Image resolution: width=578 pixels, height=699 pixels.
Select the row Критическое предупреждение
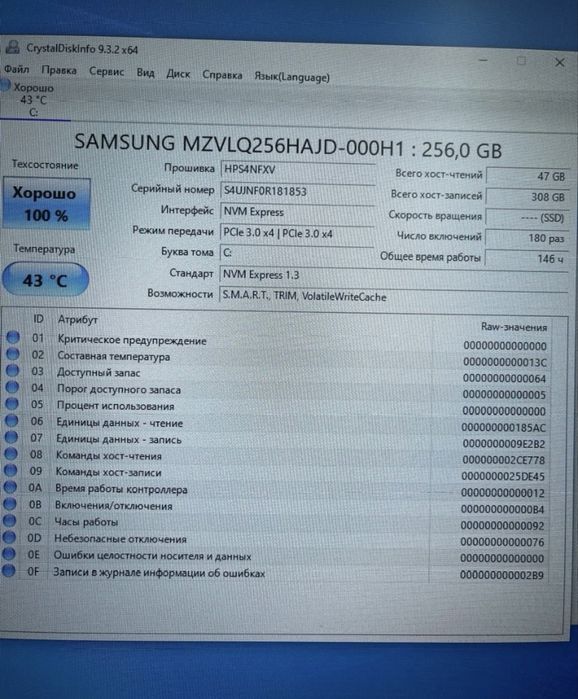coord(279,341)
